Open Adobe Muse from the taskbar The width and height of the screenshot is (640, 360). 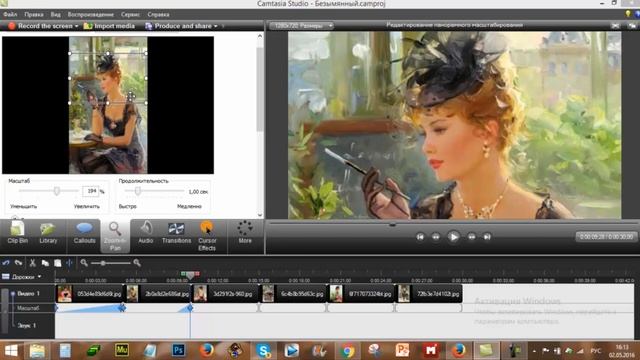pyautogui.click(x=122, y=350)
